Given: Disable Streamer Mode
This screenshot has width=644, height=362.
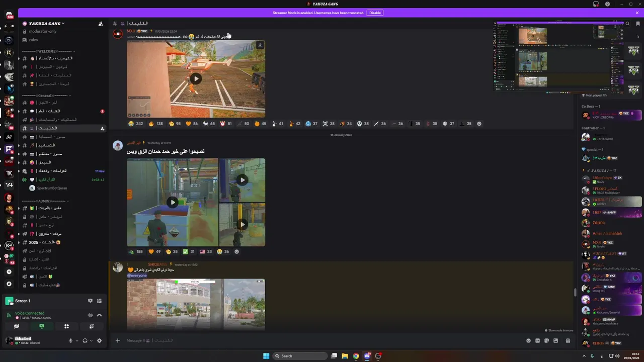Looking at the screenshot, I should (x=375, y=13).
